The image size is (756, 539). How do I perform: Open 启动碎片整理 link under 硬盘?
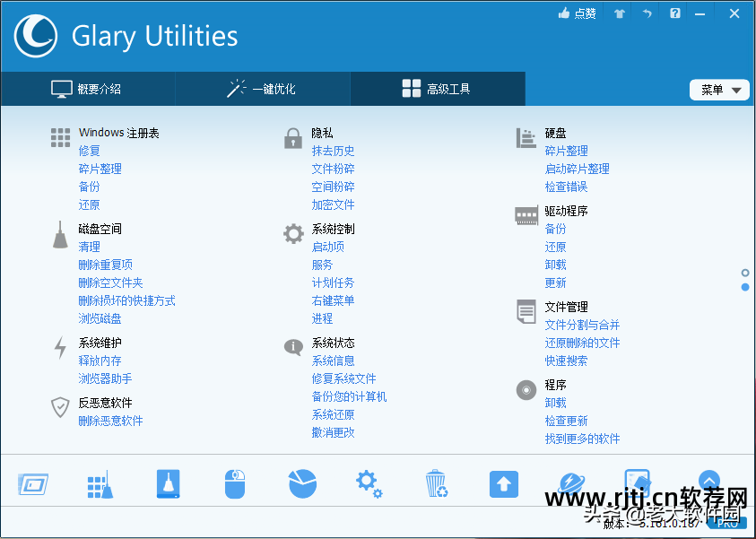point(578,169)
